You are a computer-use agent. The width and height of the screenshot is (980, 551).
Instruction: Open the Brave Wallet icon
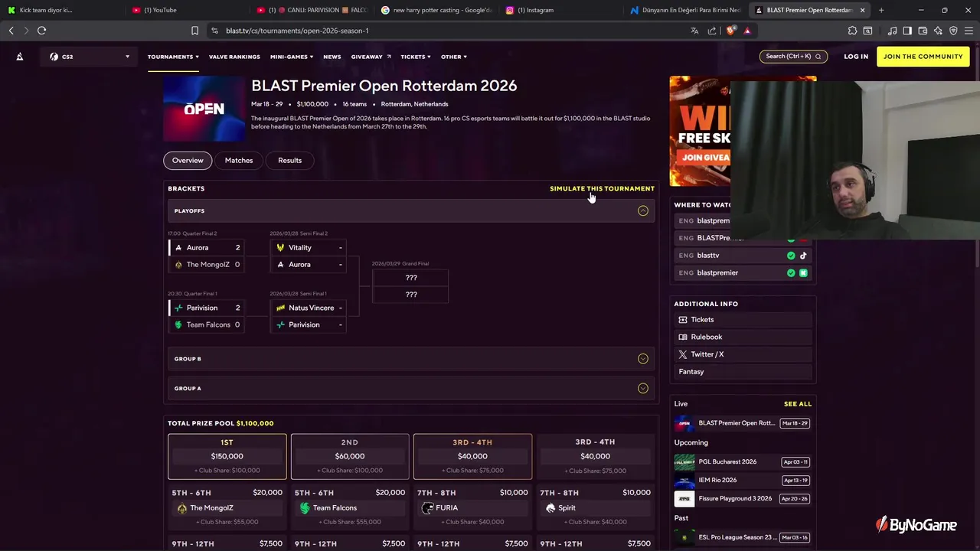click(x=923, y=31)
